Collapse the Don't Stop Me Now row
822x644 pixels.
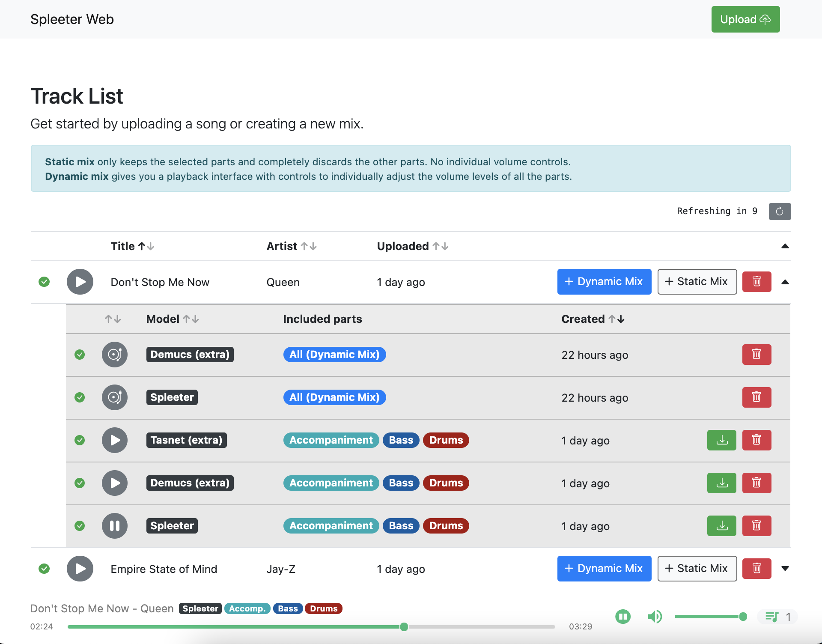pyautogui.click(x=785, y=282)
